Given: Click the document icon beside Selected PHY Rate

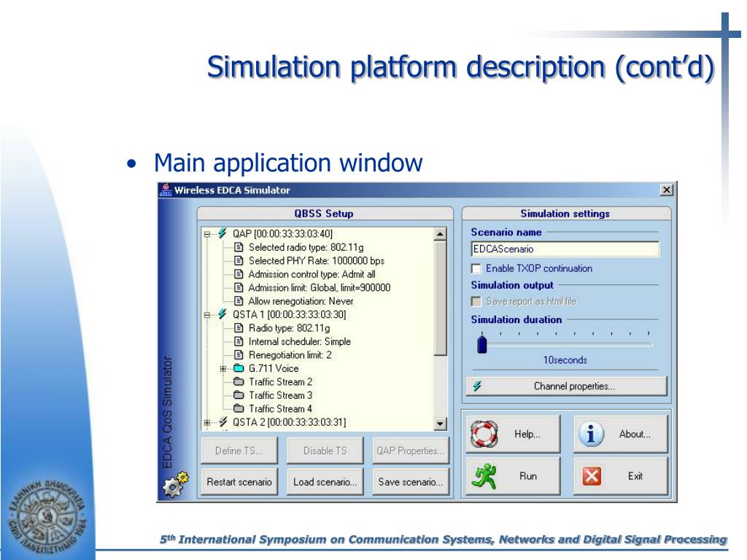Looking at the screenshot, I should tap(239, 260).
